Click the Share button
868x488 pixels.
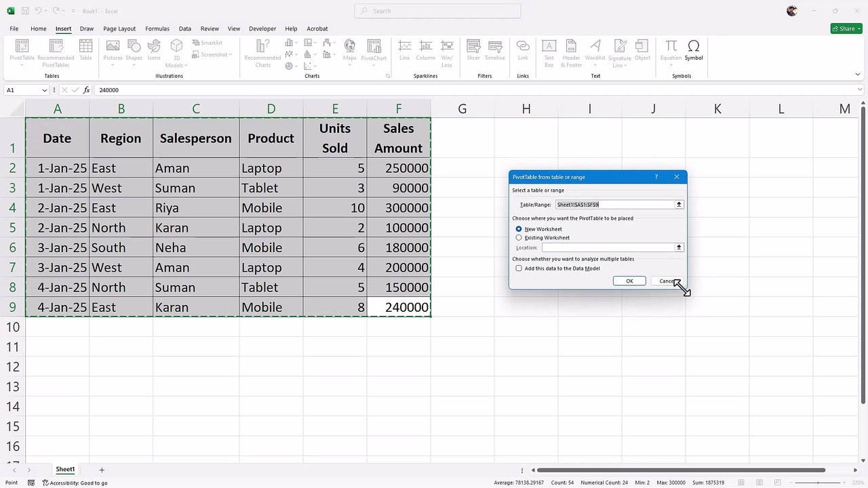click(846, 28)
